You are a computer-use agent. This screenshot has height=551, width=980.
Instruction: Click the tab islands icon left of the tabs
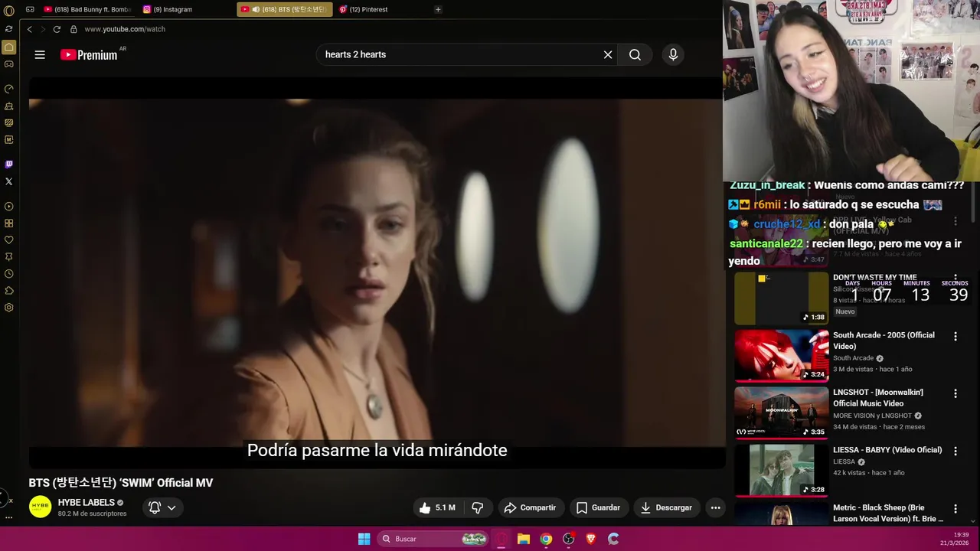click(30, 10)
